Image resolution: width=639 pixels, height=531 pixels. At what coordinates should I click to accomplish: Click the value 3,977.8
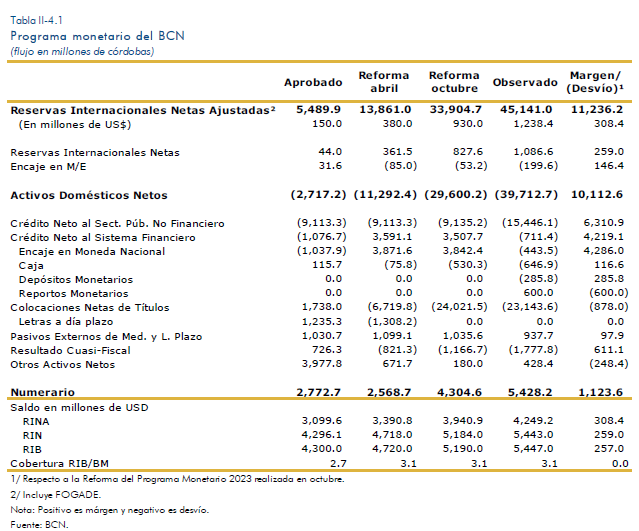coord(322,364)
